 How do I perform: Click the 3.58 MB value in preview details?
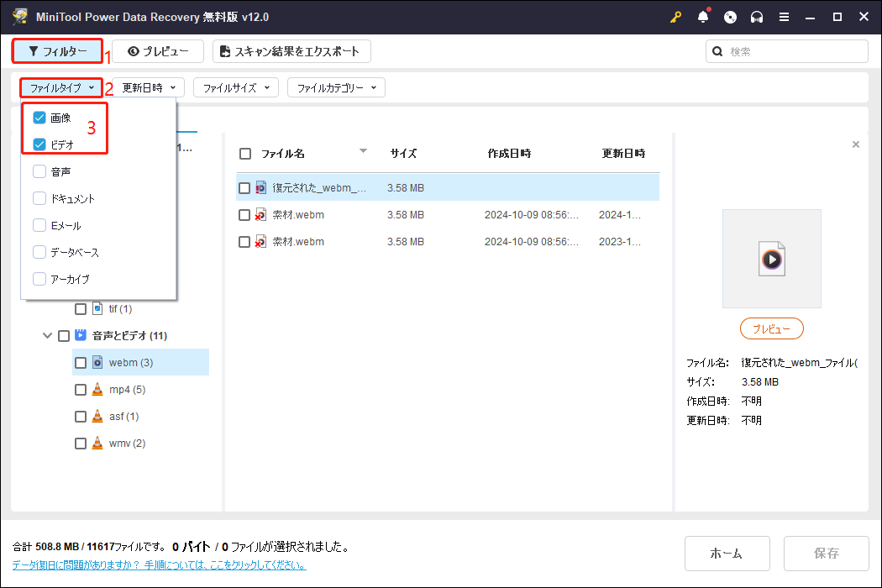(760, 382)
